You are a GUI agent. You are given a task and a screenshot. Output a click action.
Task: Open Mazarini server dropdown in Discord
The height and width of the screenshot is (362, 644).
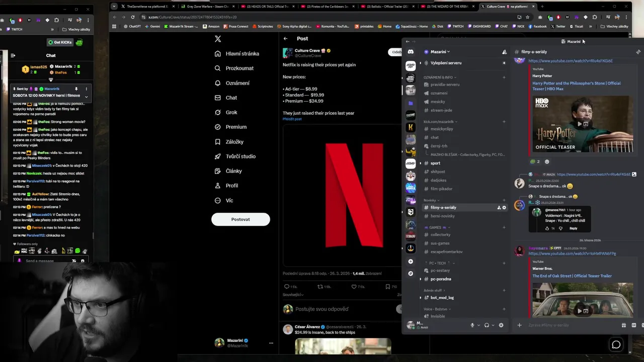(440, 52)
